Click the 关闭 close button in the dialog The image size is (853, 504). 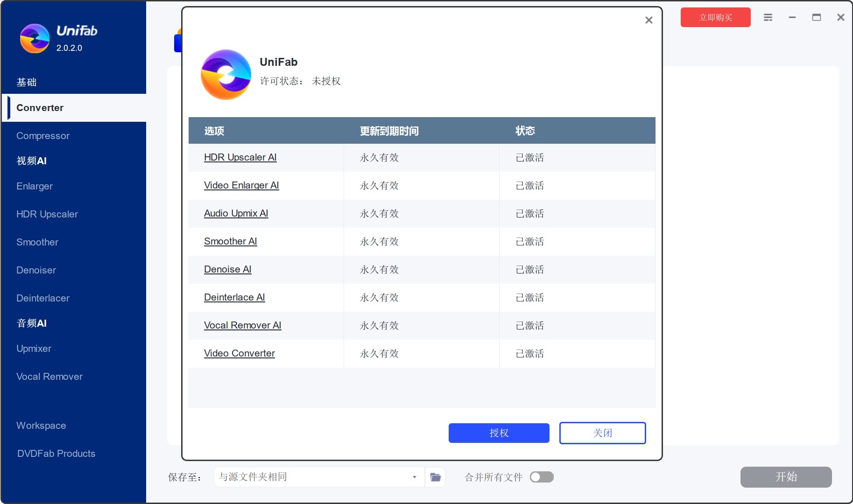pyautogui.click(x=602, y=433)
